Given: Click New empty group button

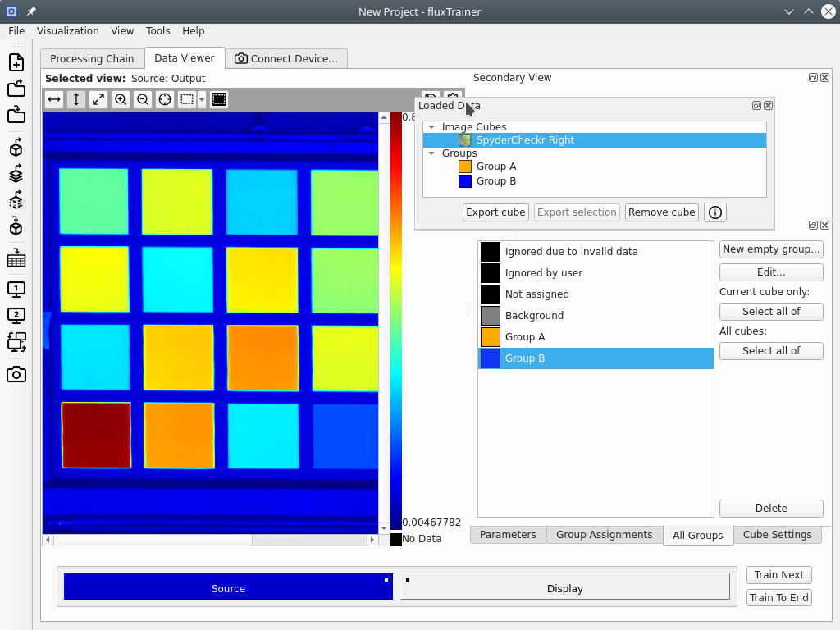Looking at the screenshot, I should (771, 249).
